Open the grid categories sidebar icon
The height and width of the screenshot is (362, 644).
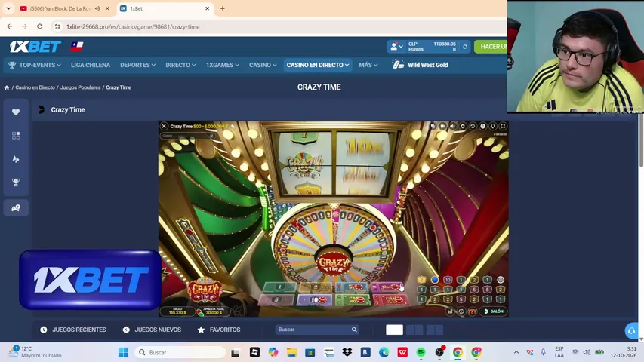16,136
